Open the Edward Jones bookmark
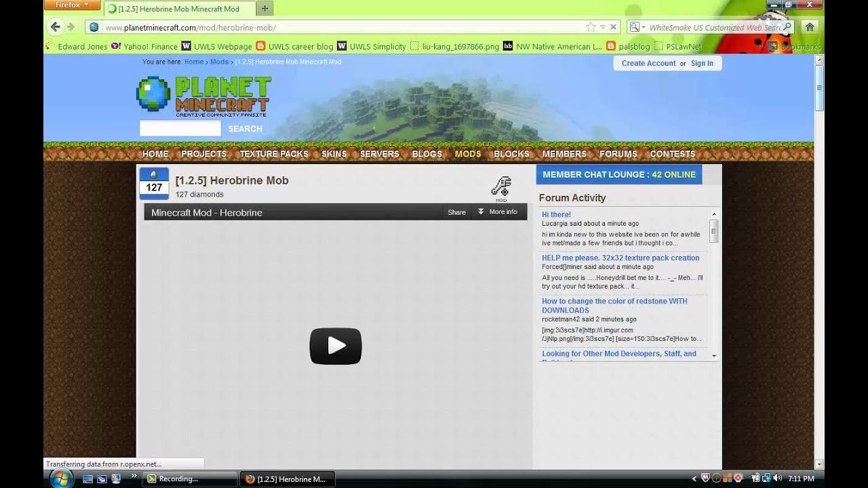The width and height of the screenshot is (868, 488). click(x=77, y=47)
